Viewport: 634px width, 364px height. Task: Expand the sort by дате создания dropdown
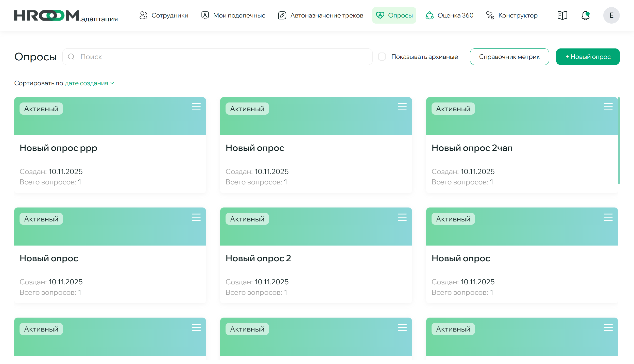pos(87,83)
